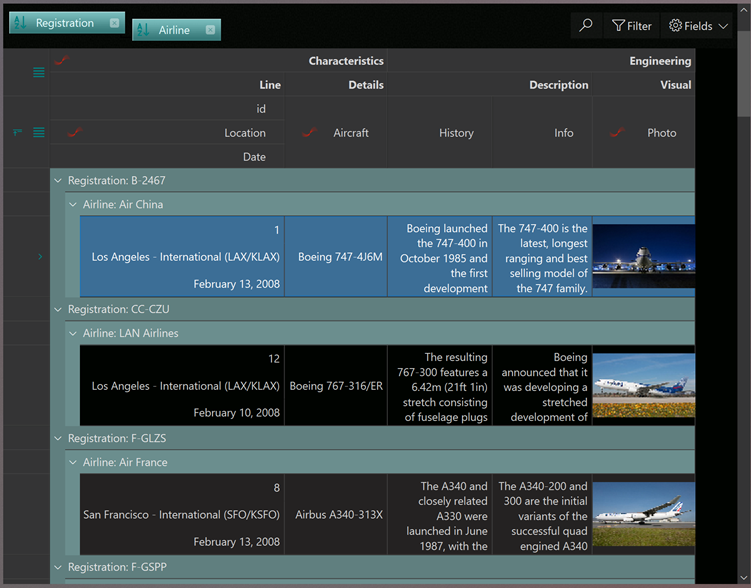The width and height of the screenshot is (751, 588).
Task: Click history text 'The A340 and closely related'
Action: pos(440,514)
